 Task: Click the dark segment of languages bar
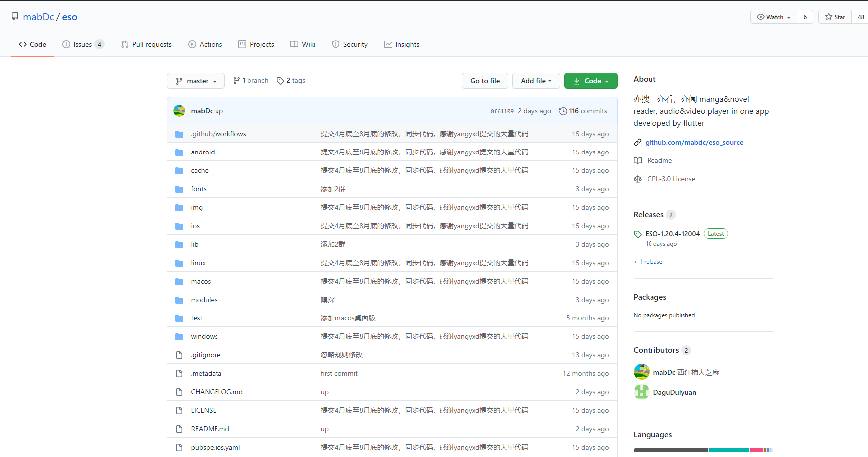coord(670,450)
